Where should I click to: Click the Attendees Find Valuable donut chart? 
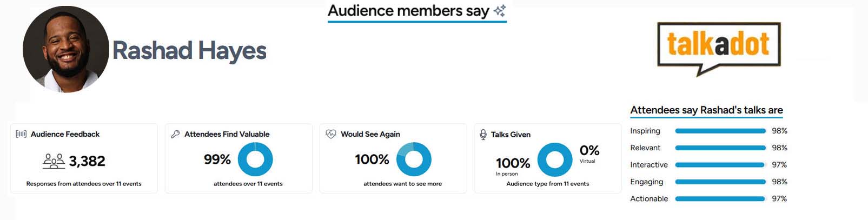(255, 159)
